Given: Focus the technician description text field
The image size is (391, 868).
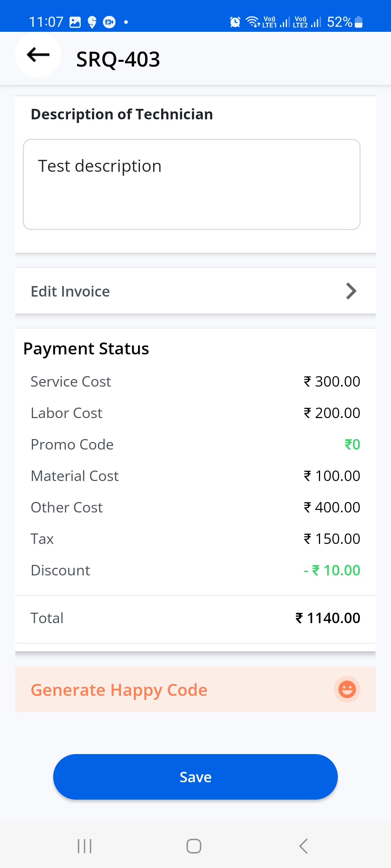Looking at the screenshot, I should (x=192, y=184).
